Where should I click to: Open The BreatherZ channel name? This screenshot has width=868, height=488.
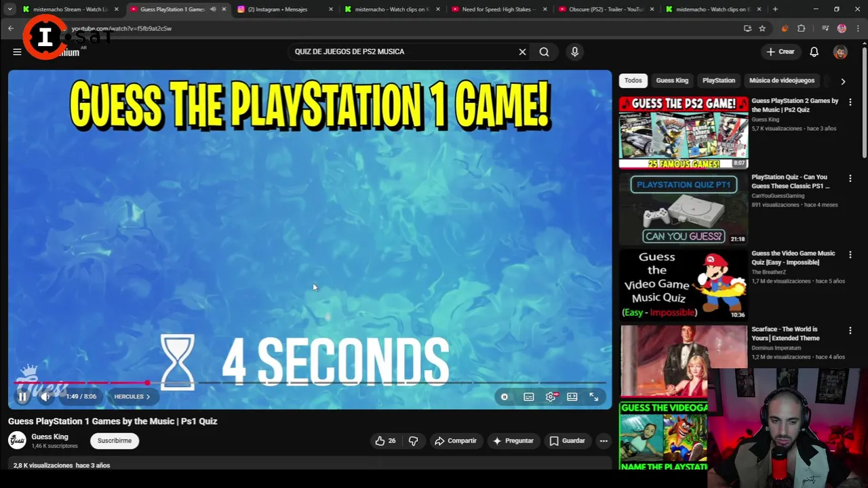point(769,272)
